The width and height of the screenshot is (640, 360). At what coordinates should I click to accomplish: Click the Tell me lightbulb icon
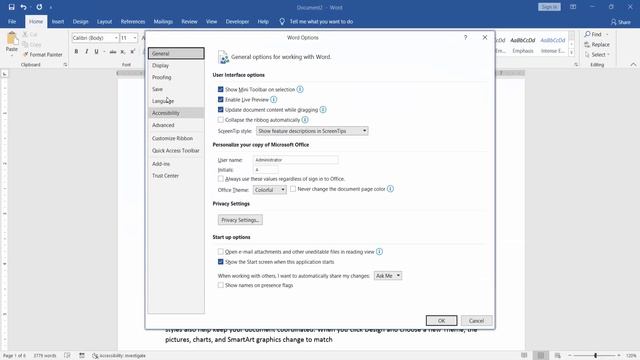coord(282,22)
